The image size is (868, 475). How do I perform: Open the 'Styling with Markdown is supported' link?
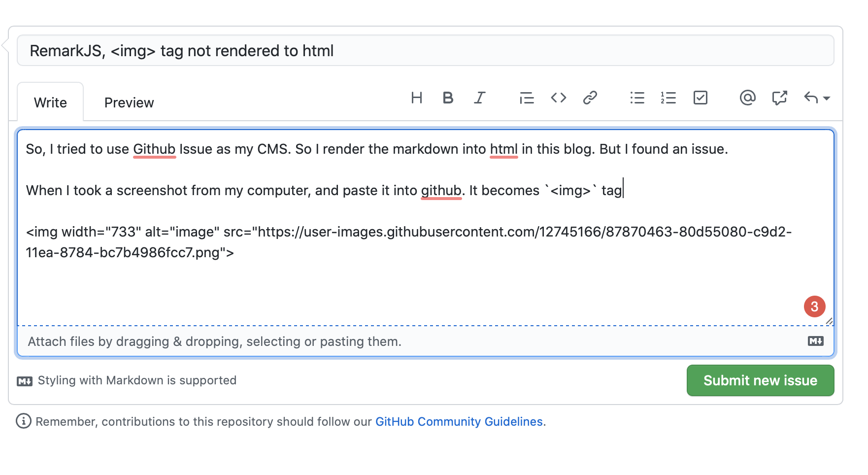pyautogui.click(x=127, y=380)
